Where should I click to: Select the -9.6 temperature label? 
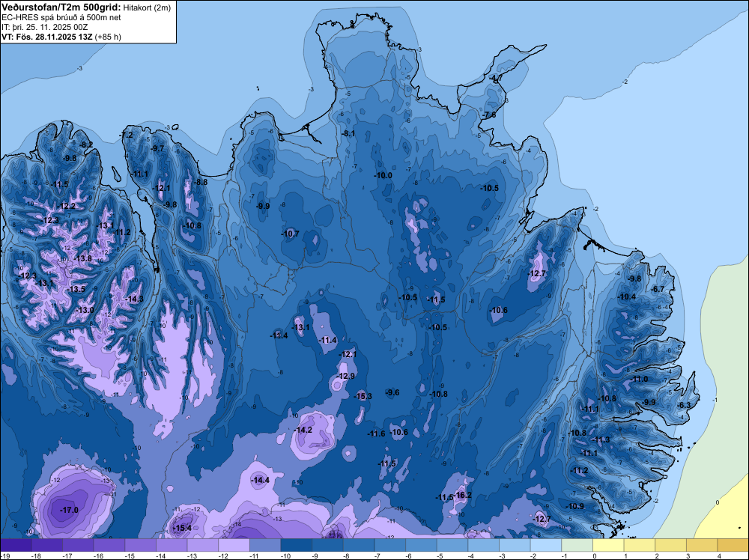392,392
